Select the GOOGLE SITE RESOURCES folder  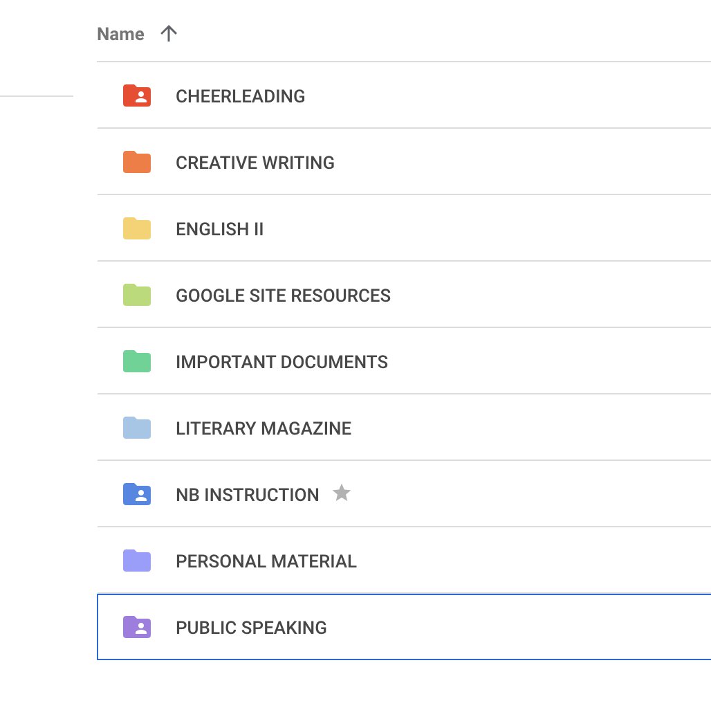point(284,295)
